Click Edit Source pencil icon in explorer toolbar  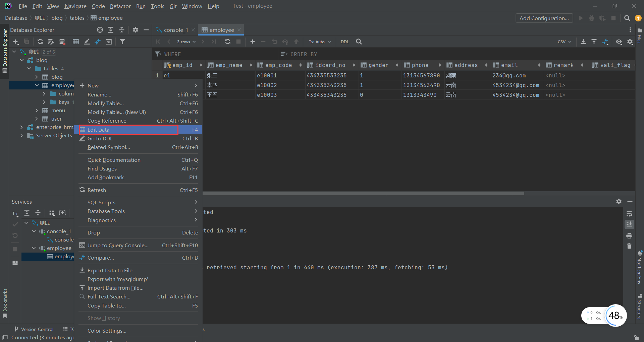coord(87,42)
